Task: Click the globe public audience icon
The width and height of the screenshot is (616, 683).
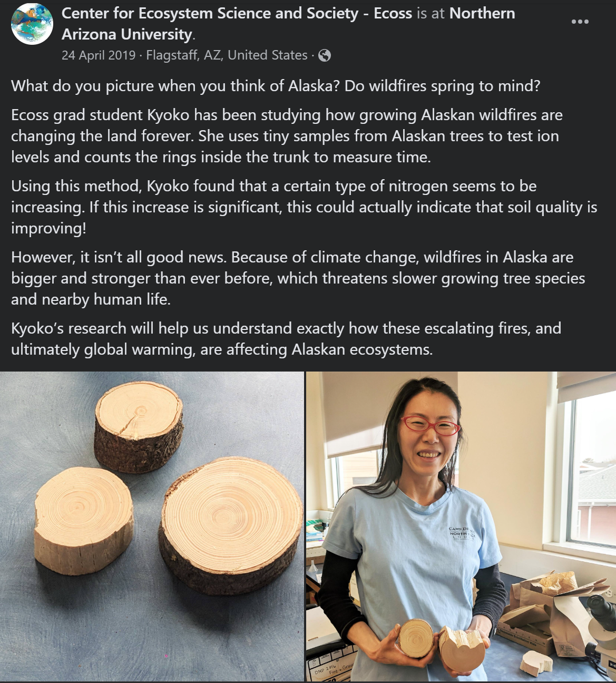Action: click(325, 55)
